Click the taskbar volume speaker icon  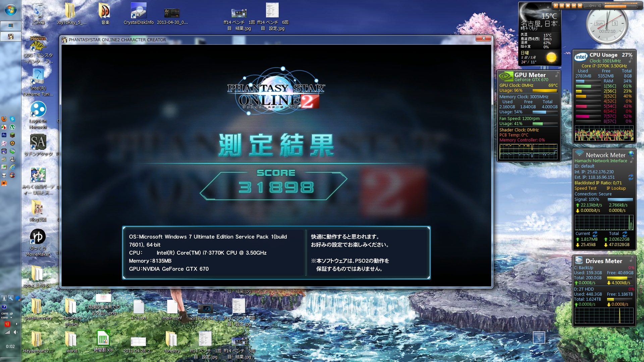point(15,332)
